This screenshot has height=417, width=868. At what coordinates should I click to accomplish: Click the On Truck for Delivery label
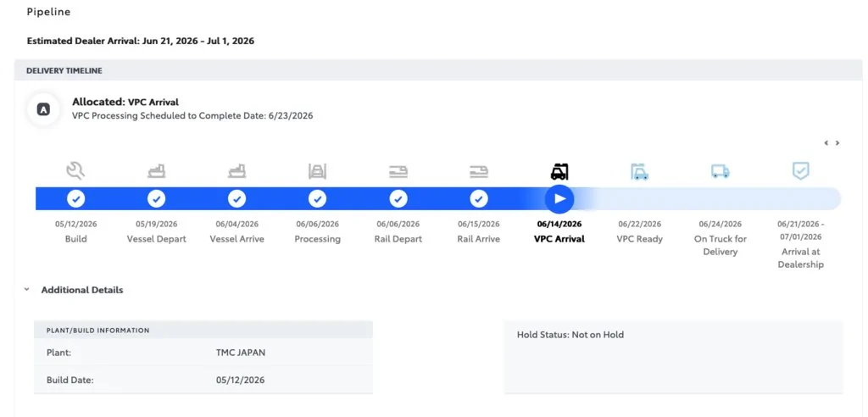pos(721,245)
